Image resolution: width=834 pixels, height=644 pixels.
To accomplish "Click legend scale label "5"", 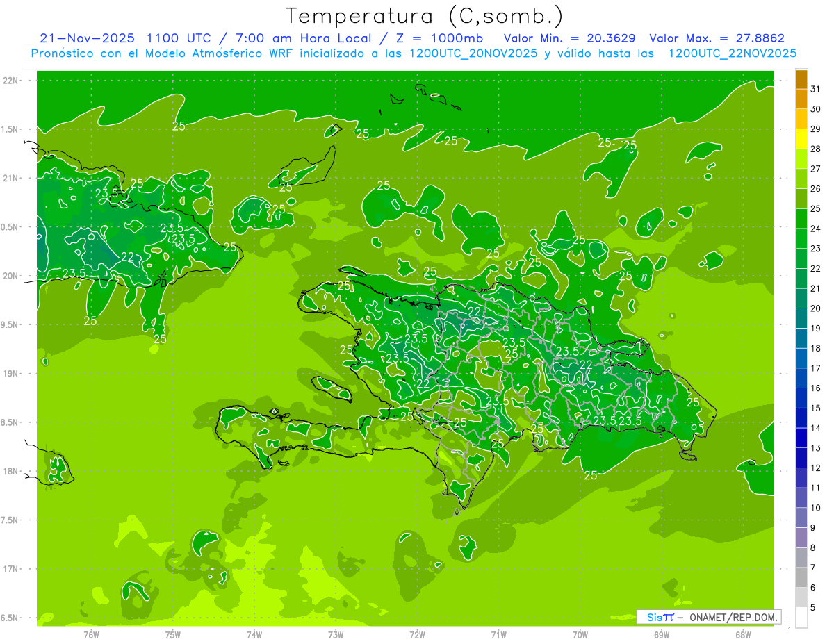I will click(x=813, y=608).
